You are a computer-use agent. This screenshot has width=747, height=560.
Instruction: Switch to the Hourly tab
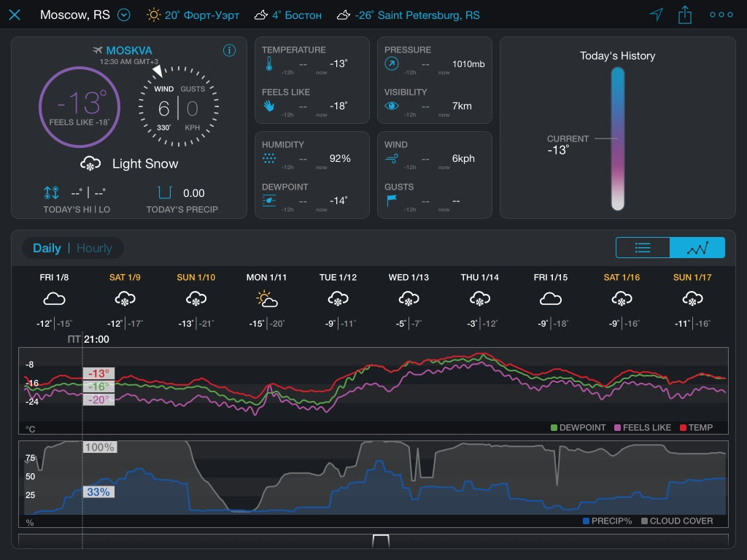[x=94, y=248]
